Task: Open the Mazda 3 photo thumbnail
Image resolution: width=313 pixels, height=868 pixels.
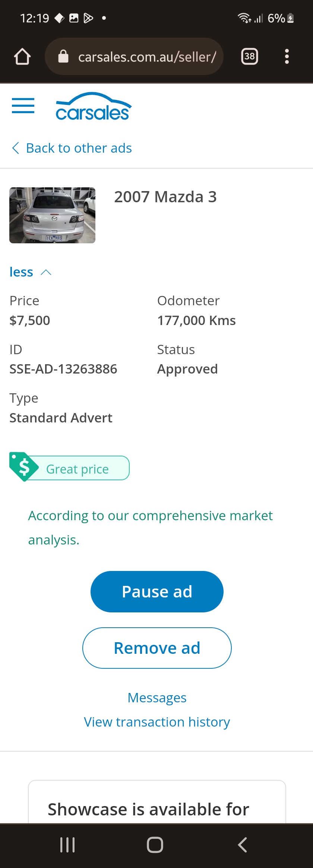Action: coord(52,215)
